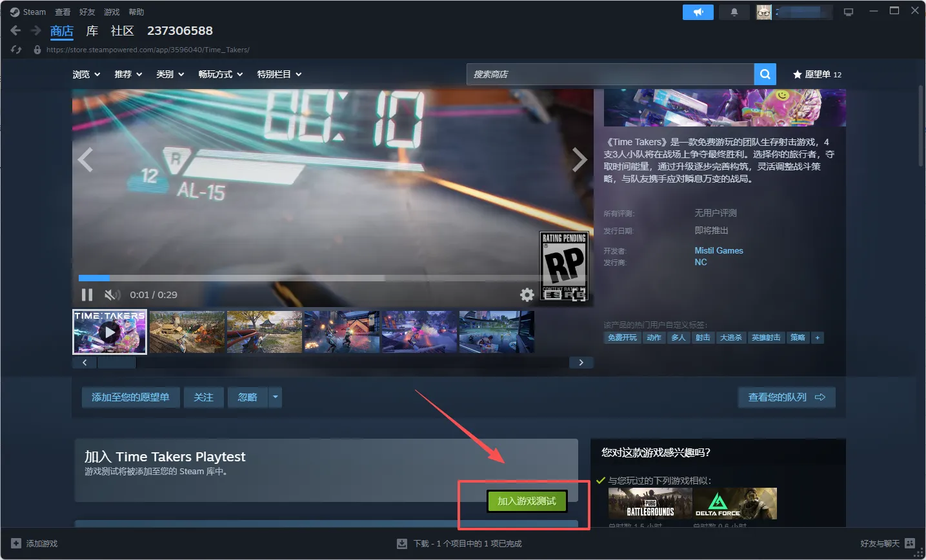The width and height of the screenshot is (926, 560).
Task: Add a tag with the plus button
Action: (x=818, y=337)
